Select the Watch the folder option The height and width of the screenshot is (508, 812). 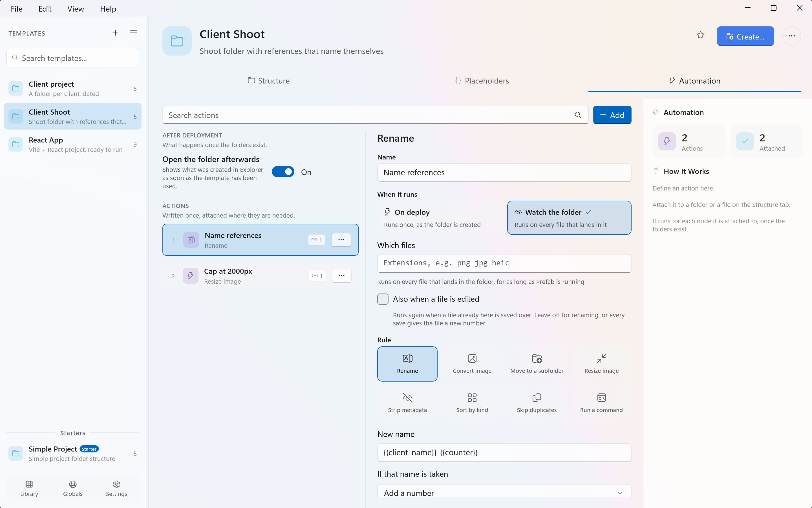[569, 218]
